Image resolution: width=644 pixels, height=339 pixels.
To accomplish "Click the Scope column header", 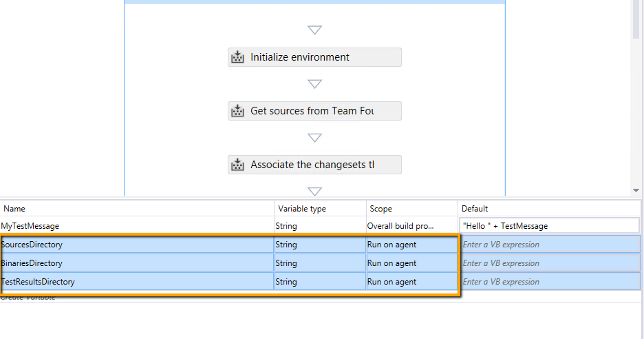I will (411, 208).
